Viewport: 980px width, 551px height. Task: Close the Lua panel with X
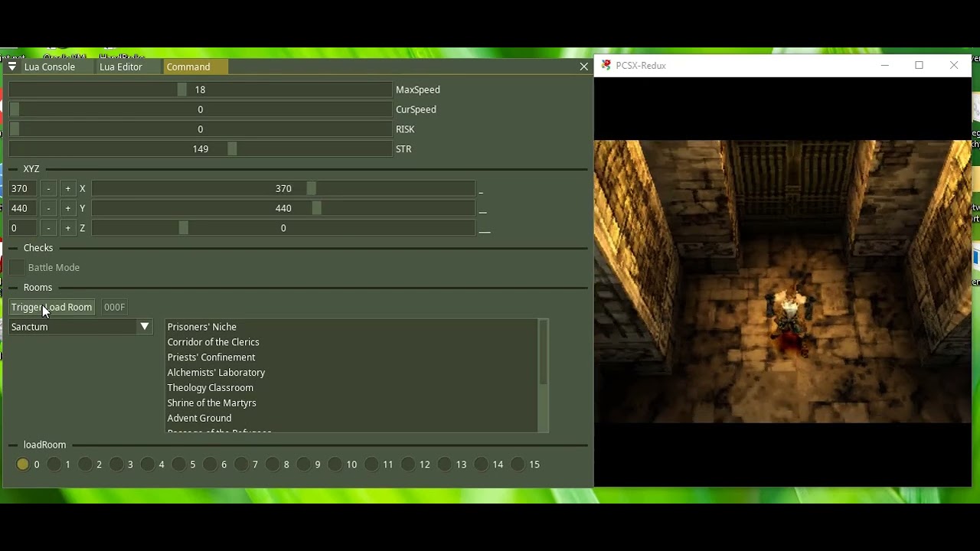[583, 67]
